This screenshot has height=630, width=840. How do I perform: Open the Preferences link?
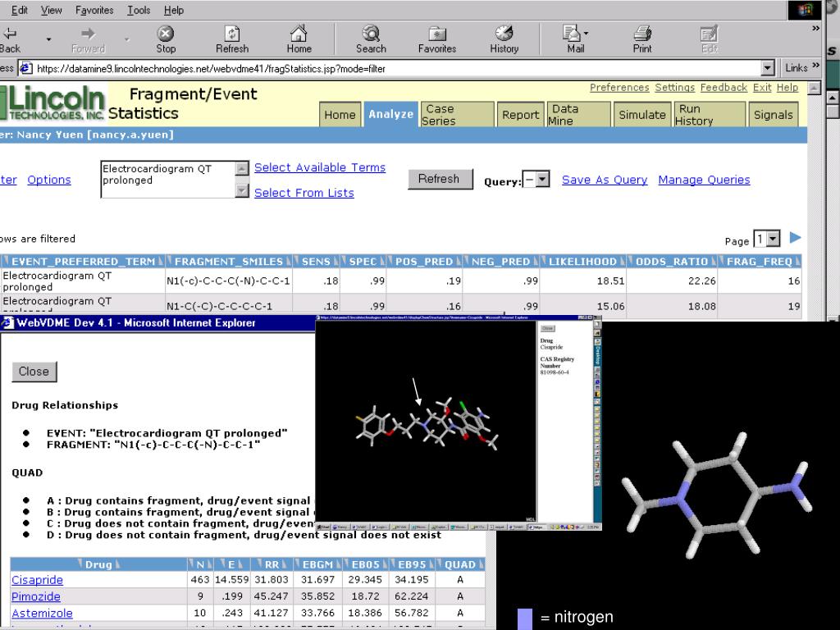pyautogui.click(x=619, y=87)
